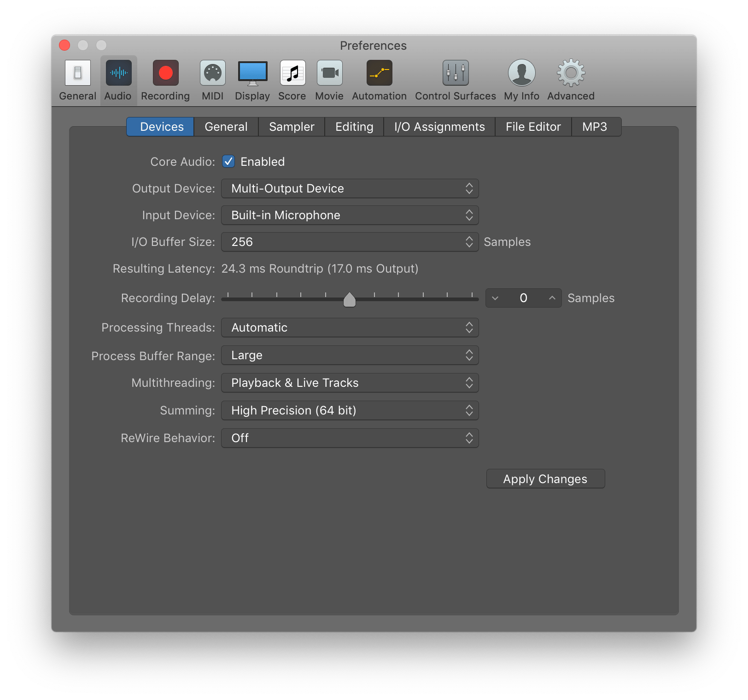Click the Control Surfaces icon

[455, 80]
